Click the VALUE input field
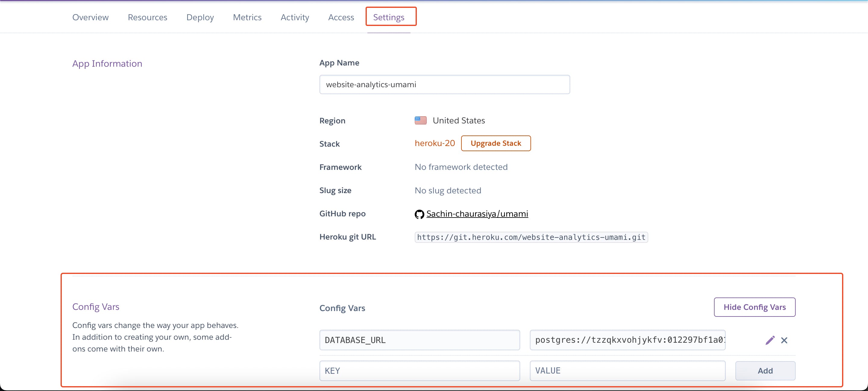868x391 pixels. pyautogui.click(x=627, y=370)
